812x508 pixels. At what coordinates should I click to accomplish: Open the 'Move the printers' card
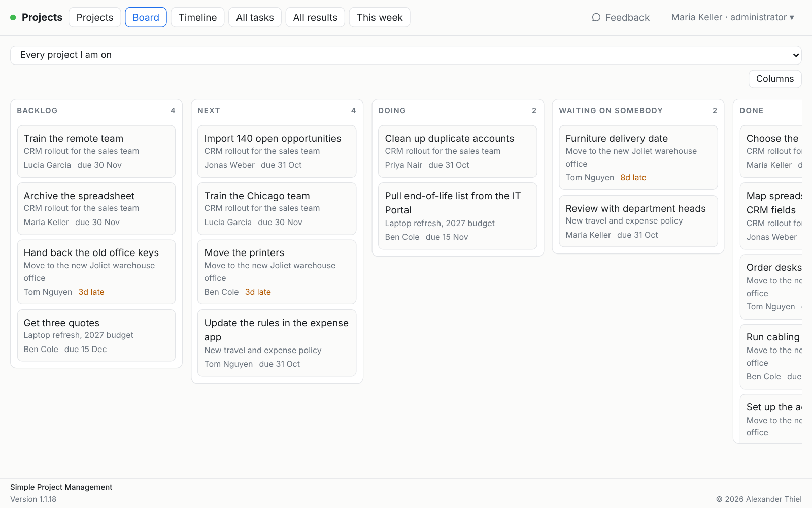tap(277, 272)
